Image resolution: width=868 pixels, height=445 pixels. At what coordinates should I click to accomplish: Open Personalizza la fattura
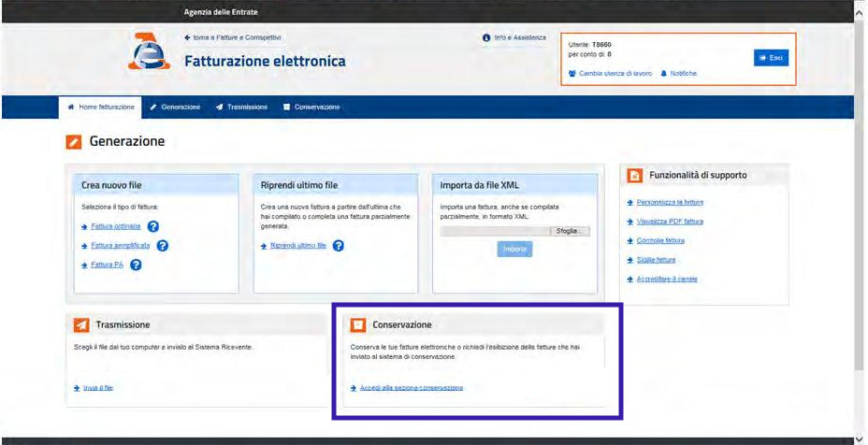point(670,203)
